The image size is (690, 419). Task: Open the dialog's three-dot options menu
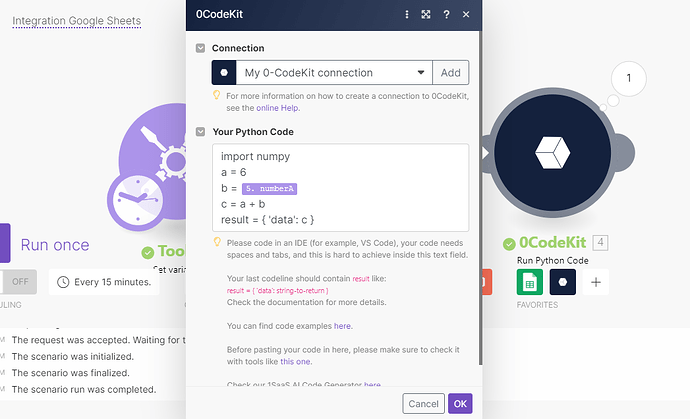(406, 14)
